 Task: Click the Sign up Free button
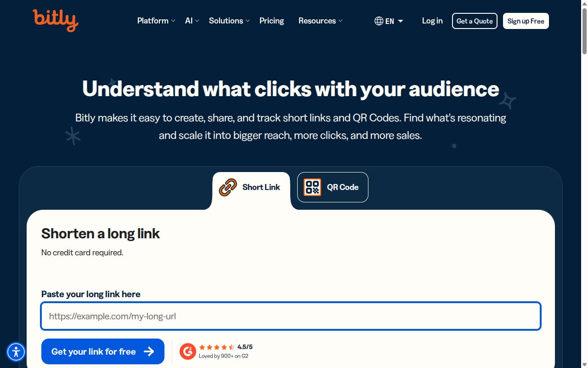click(x=526, y=21)
